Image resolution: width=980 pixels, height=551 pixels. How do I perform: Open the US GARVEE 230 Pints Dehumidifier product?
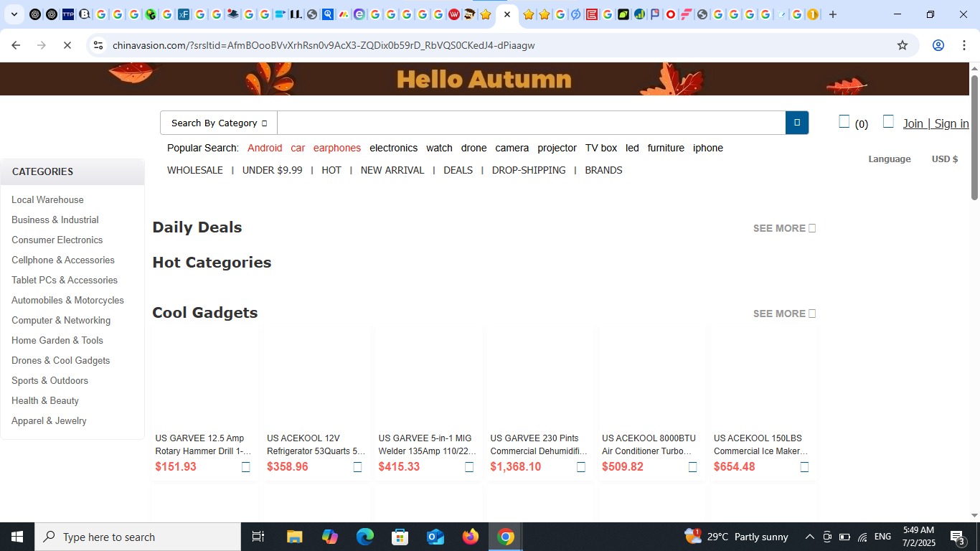[x=539, y=445]
